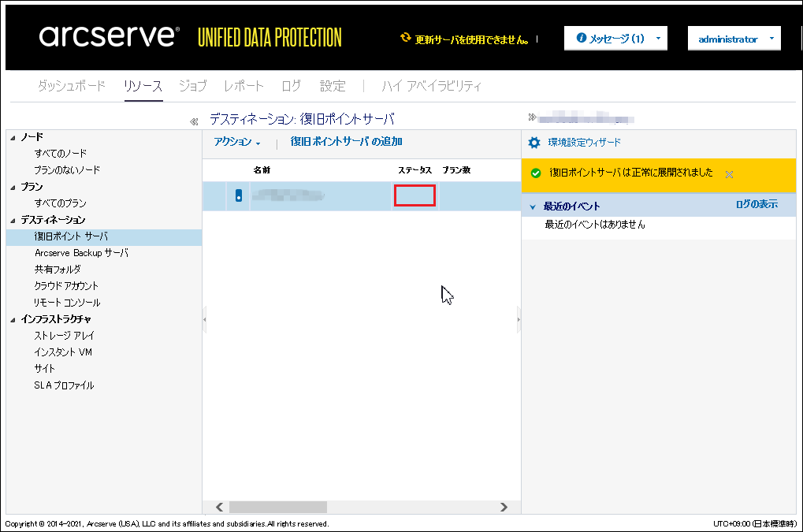Viewport: 803px width, 532px height.
Task: Select SLA プロファイル in the tree
Action: 64,385
